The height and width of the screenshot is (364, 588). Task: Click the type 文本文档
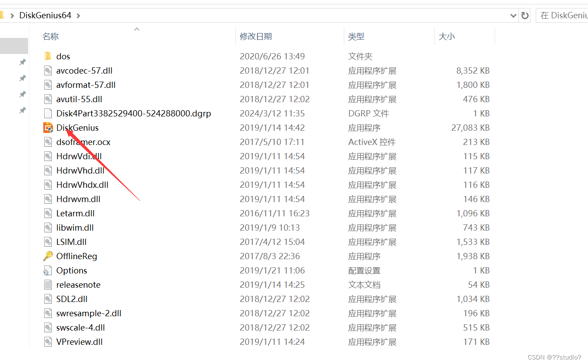coord(364,285)
